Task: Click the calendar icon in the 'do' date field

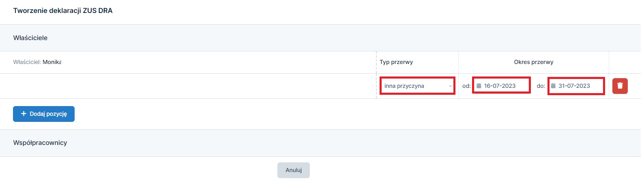Action: coord(553,86)
